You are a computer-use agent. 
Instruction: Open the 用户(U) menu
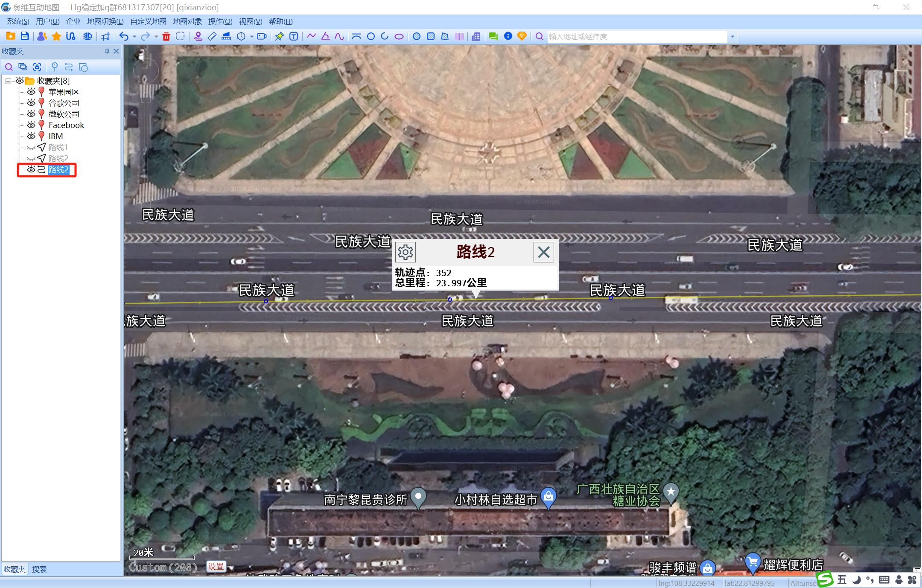click(47, 21)
